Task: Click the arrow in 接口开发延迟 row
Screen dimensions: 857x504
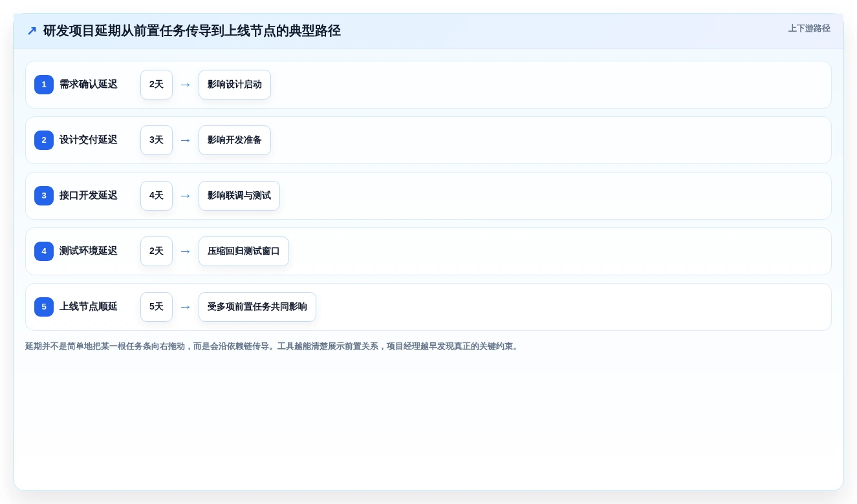Action: click(186, 196)
